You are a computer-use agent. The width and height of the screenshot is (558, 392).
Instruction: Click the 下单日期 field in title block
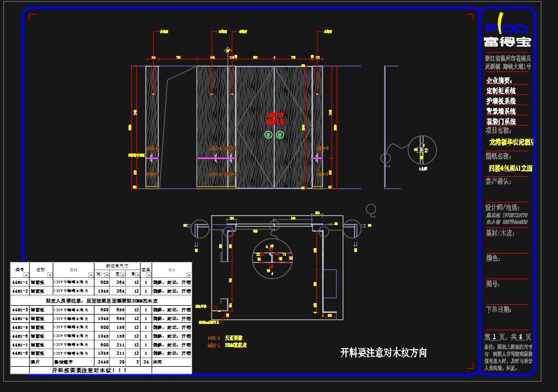[499, 310]
